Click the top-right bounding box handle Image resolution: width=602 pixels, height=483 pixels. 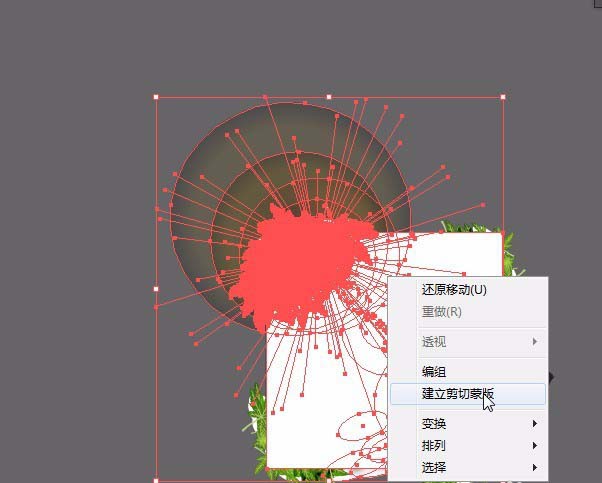[x=503, y=97]
